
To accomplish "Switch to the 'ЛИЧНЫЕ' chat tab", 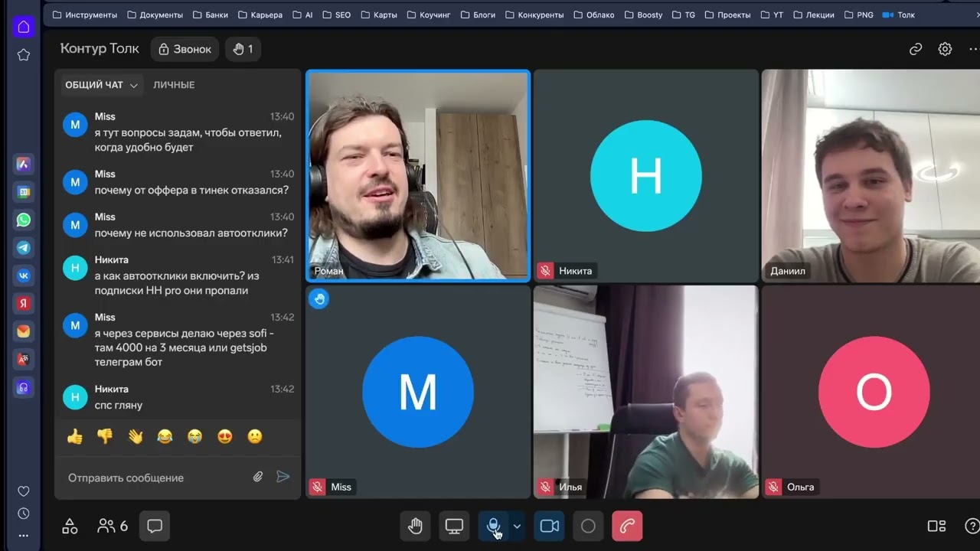I will 174,85.
